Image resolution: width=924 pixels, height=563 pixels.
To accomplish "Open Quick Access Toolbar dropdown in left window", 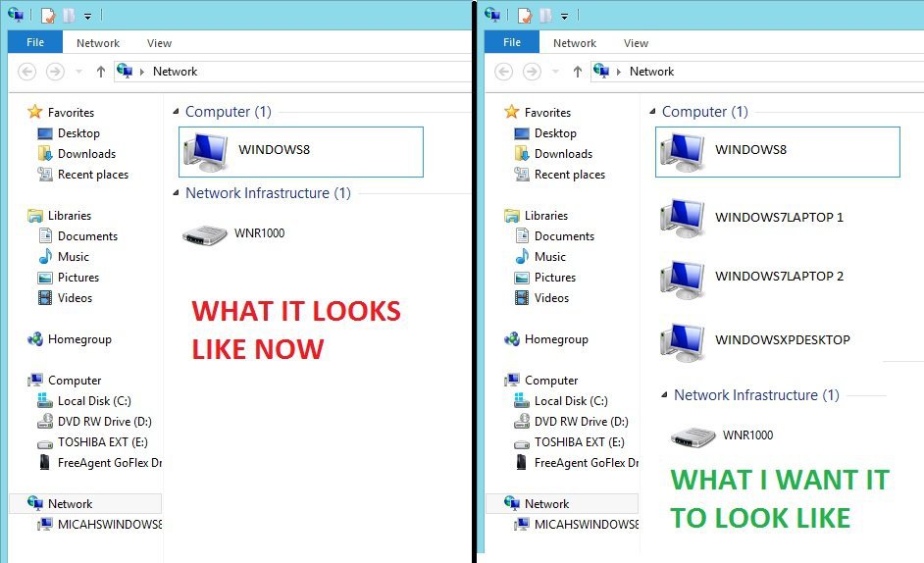I will coord(88,17).
